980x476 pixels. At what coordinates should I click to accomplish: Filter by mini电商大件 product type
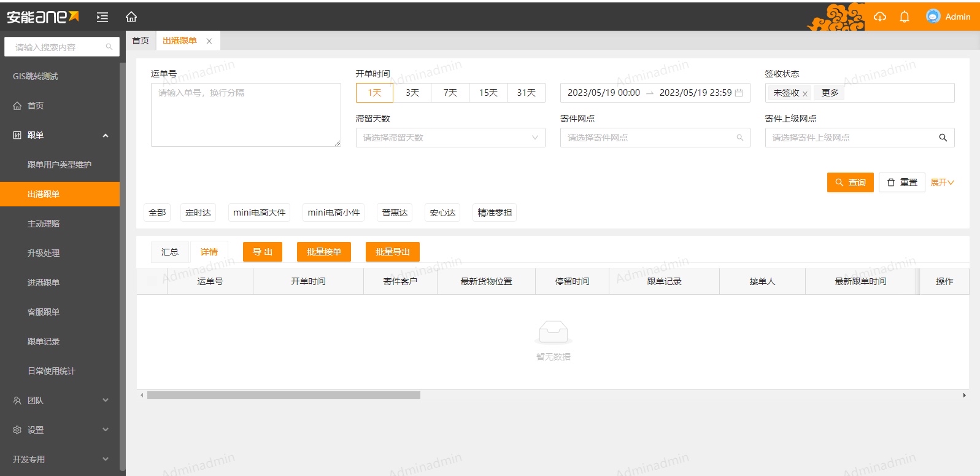[x=259, y=213]
